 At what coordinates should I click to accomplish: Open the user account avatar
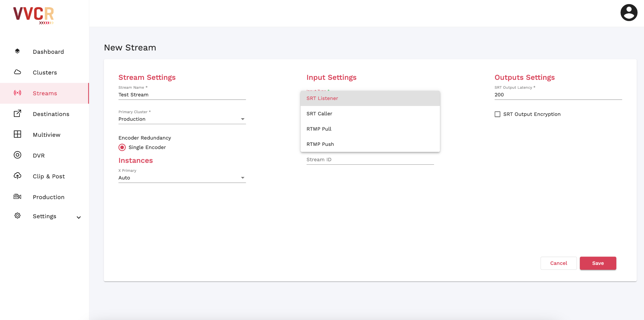629,13
